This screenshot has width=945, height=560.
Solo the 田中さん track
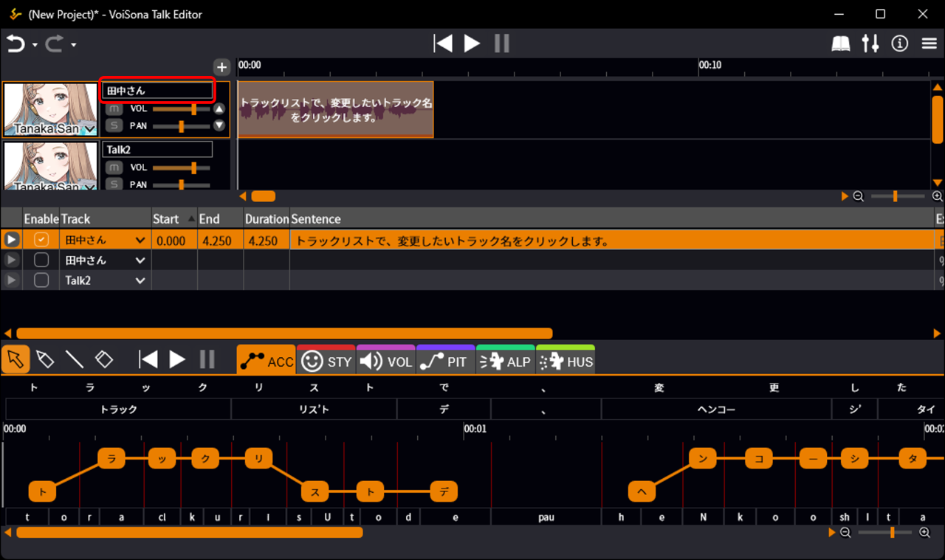point(114,125)
